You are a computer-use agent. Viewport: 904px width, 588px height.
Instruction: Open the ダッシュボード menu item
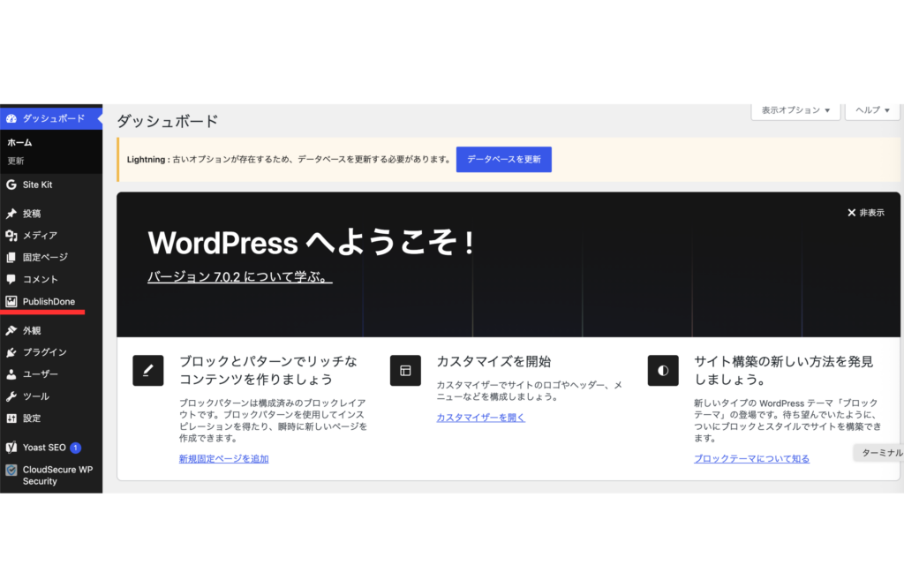(51, 118)
